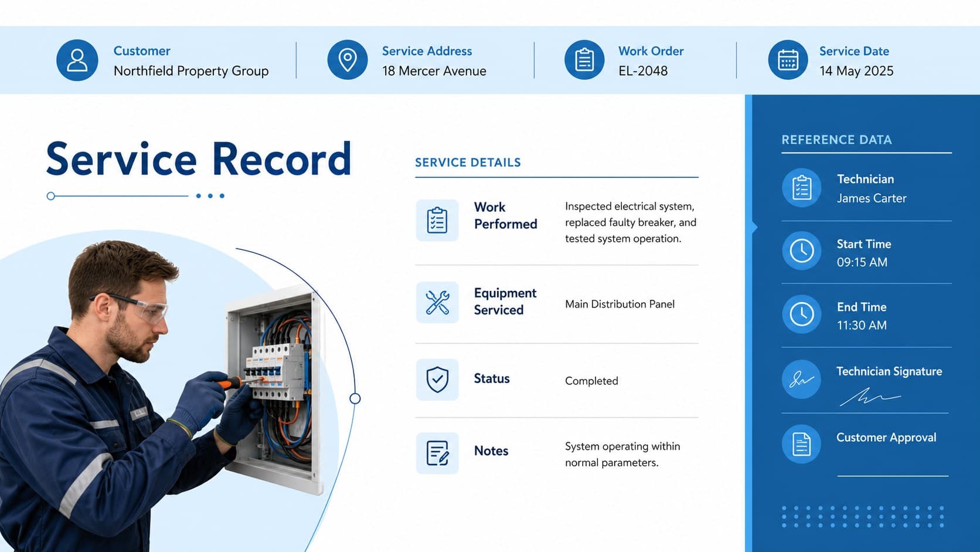Select the Northfield Property Group text
Viewport: 980px width, 552px height.
point(191,71)
